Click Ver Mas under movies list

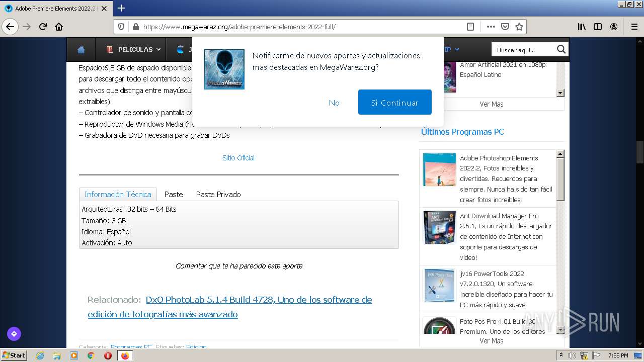pos(492,104)
